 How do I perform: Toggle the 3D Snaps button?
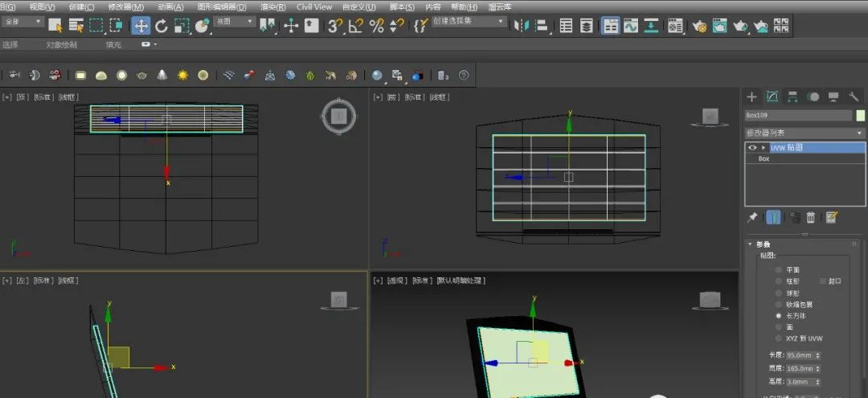click(x=335, y=26)
